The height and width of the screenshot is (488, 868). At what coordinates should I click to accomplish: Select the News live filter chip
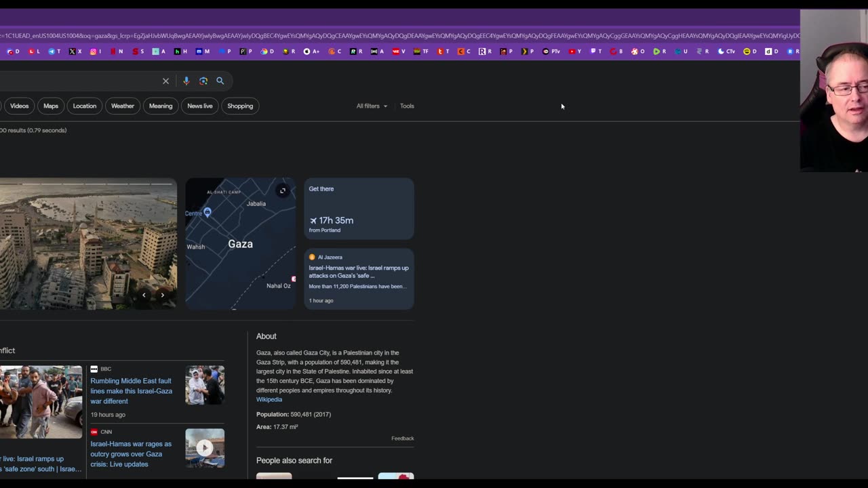(200, 106)
